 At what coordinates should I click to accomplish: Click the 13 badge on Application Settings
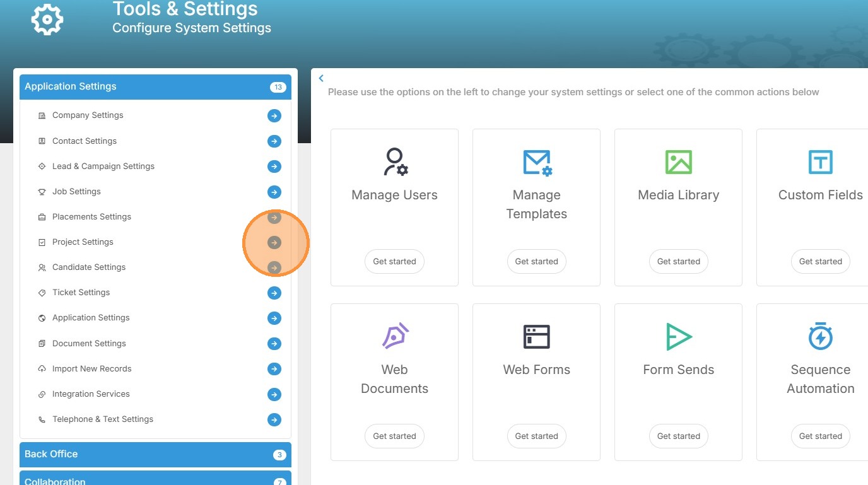click(278, 87)
